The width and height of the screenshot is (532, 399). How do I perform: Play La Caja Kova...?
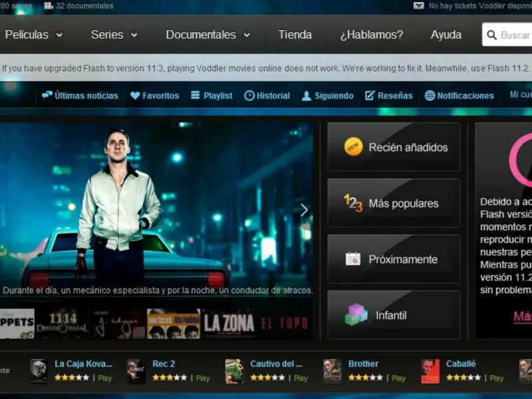[x=105, y=378]
